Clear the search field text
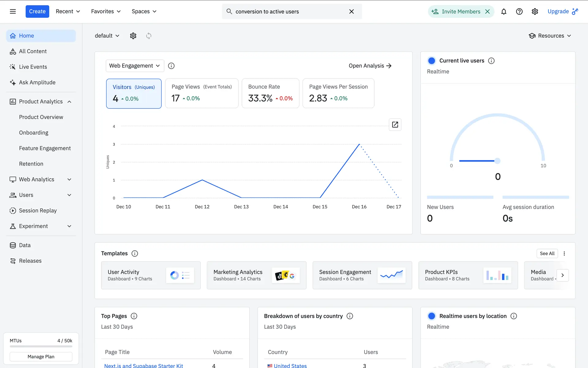Image resolution: width=588 pixels, height=368 pixels. tap(351, 12)
